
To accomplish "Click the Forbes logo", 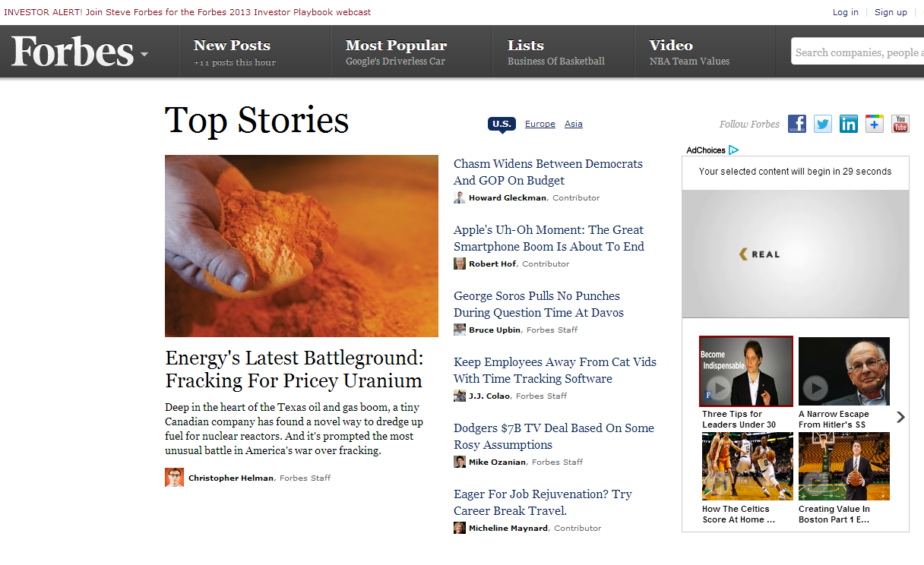I will (73, 52).
